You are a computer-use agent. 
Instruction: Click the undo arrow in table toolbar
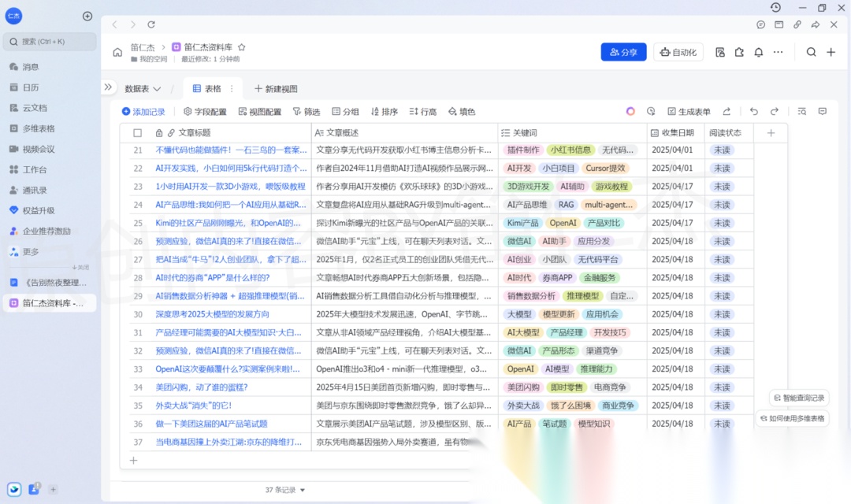(754, 111)
